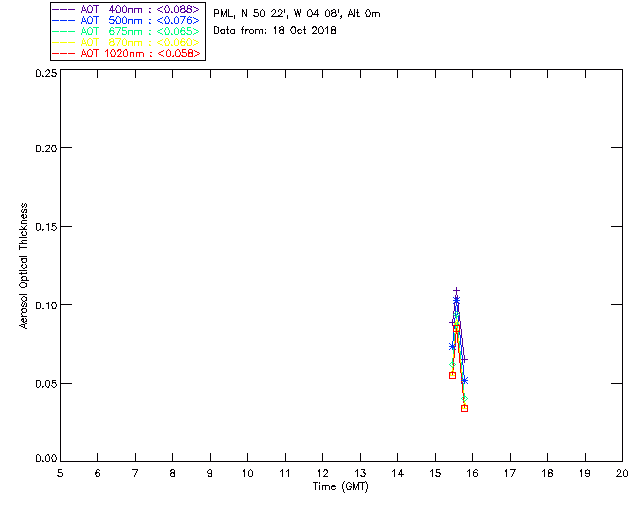Click the 0.25 y-axis tick label
The width and height of the screenshot is (640, 512).
46,73
